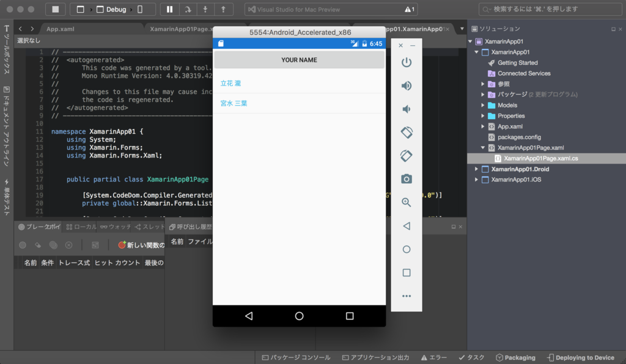Switch to the ローカル tab
The width and height of the screenshot is (626, 364).
pyautogui.click(x=81, y=227)
